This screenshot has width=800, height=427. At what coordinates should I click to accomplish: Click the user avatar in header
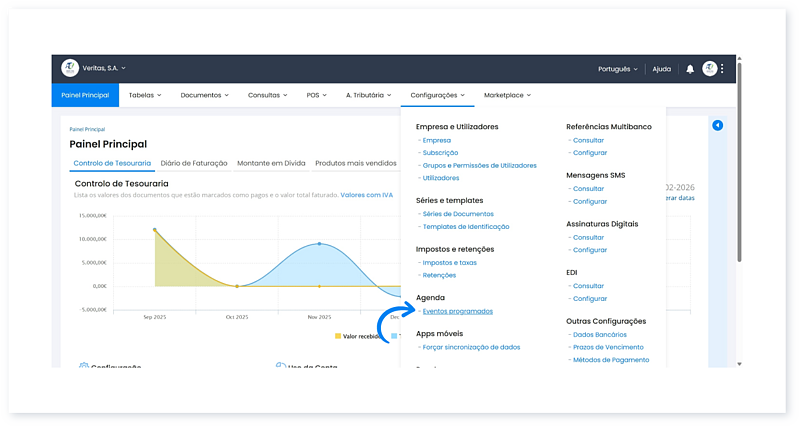pos(709,69)
